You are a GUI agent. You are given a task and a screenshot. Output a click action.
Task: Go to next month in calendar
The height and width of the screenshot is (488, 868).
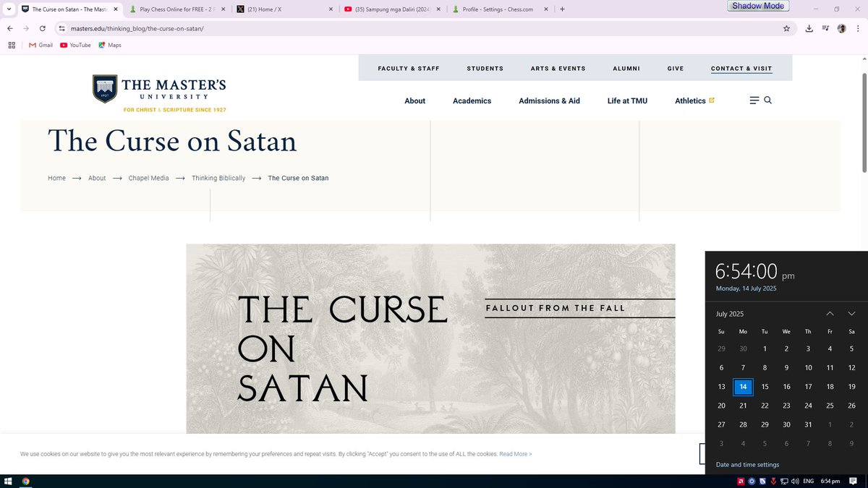tap(852, 314)
